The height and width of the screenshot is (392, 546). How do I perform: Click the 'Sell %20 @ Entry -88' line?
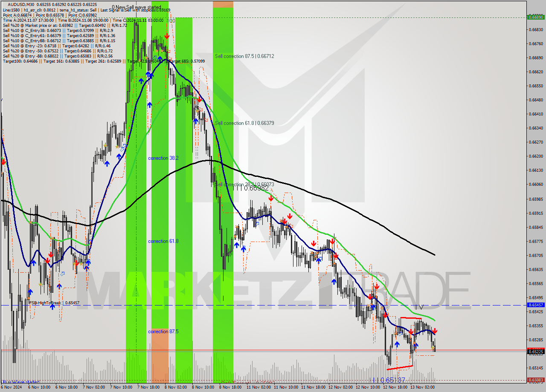[58, 56]
